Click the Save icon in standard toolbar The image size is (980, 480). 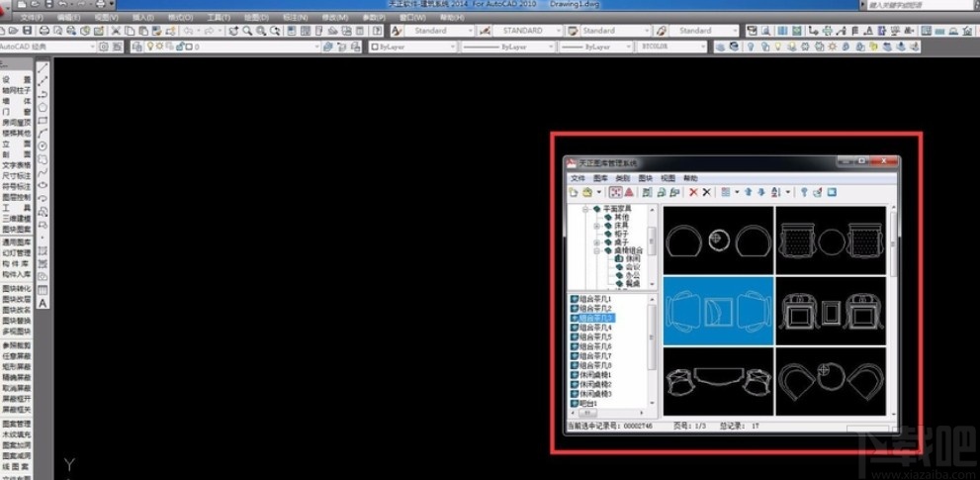28,31
